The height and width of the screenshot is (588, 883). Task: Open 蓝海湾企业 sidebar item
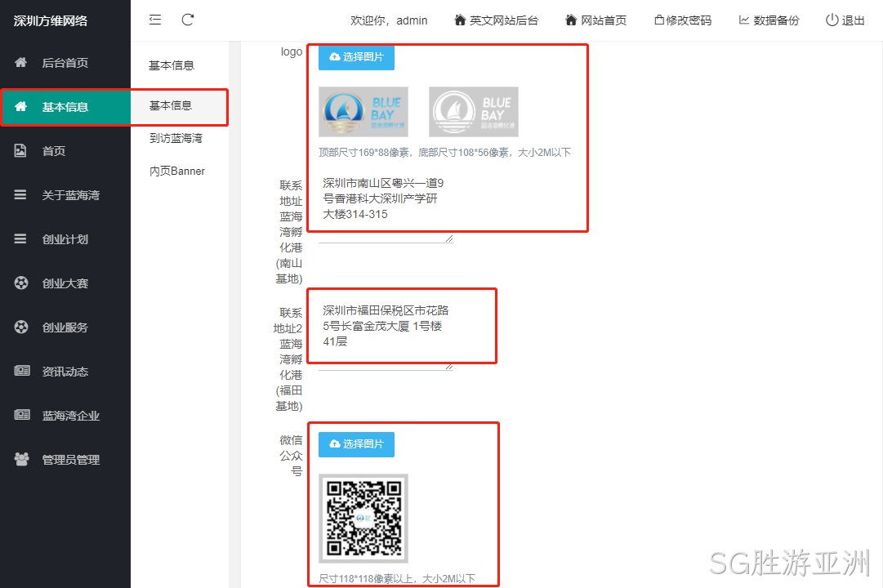[65, 415]
